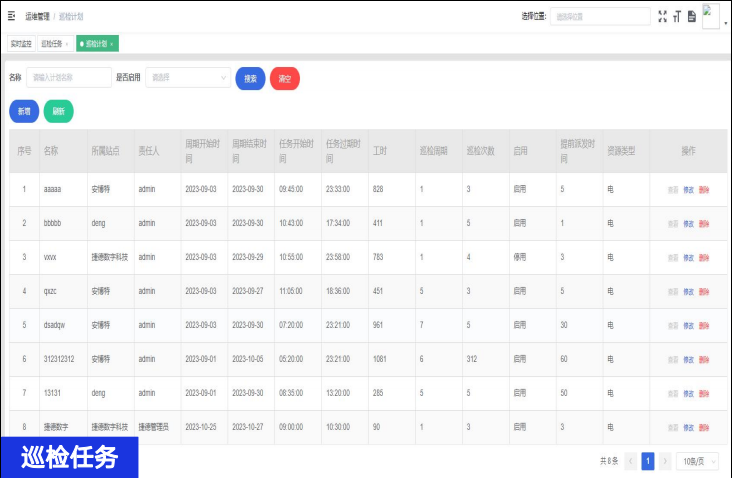
Task: Click the blue 搜索 button
Action: pos(249,78)
